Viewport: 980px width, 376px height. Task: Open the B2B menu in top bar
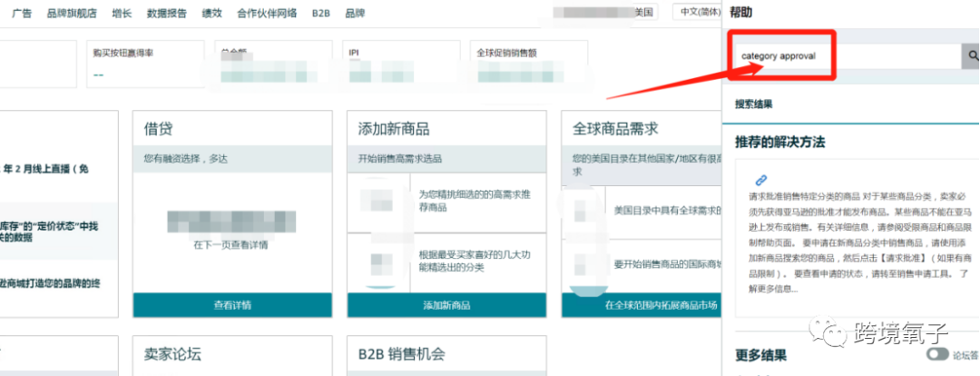(x=320, y=13)
